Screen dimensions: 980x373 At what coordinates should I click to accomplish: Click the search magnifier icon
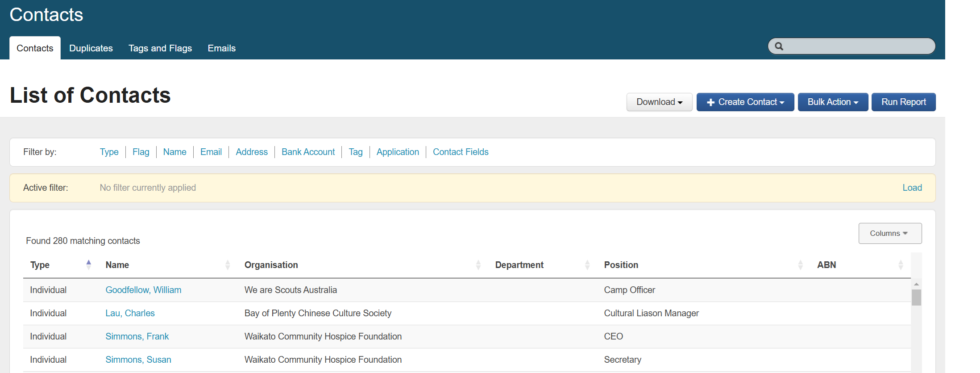[779, 46]
